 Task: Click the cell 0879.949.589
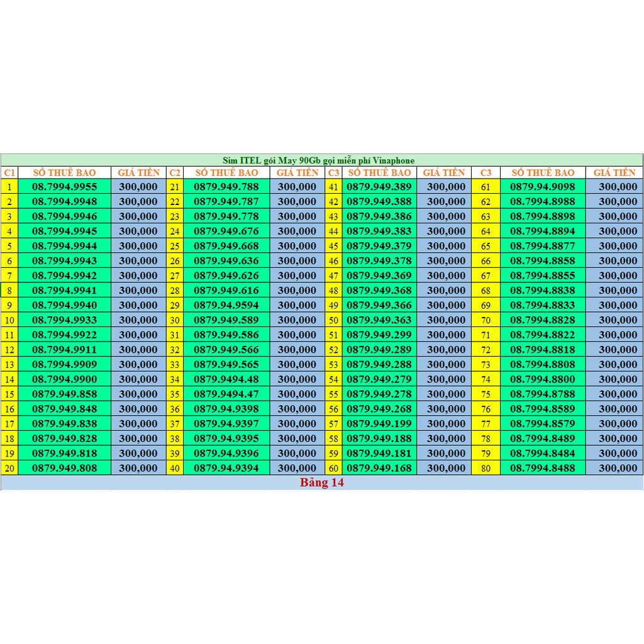coord(226,319)
